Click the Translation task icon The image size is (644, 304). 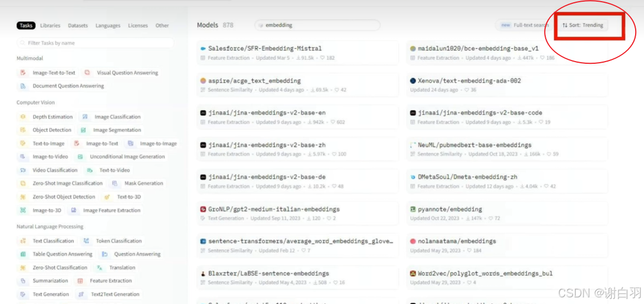(99, 267)
